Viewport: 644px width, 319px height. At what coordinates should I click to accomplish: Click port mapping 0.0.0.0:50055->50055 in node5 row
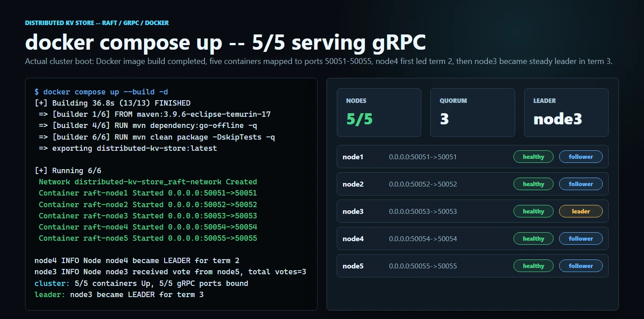coord(423,266)
